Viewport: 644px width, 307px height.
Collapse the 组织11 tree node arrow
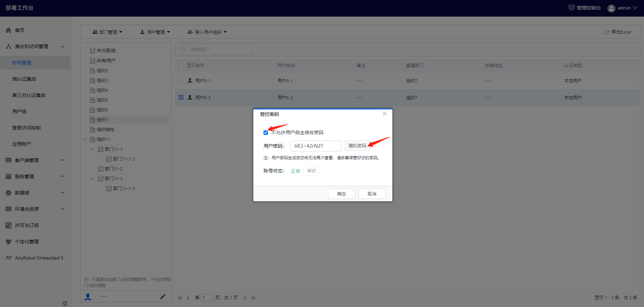(84, 139)
